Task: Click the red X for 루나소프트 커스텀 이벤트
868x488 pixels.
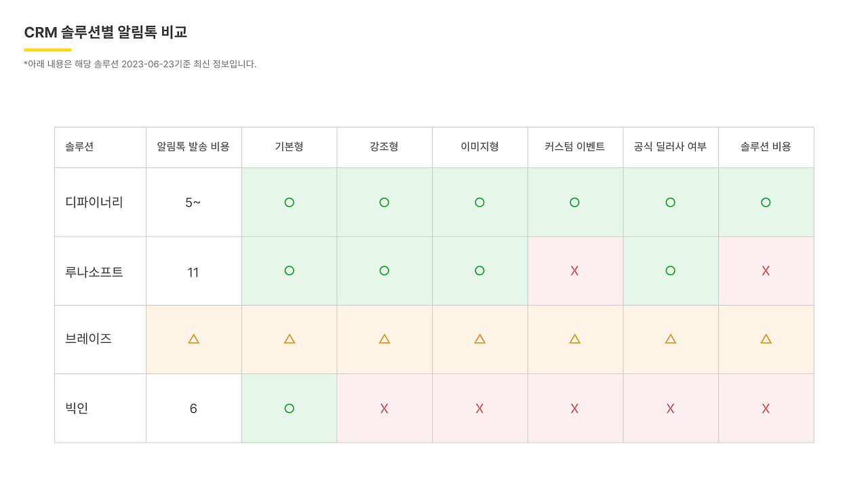Action: tap(574, 271)
